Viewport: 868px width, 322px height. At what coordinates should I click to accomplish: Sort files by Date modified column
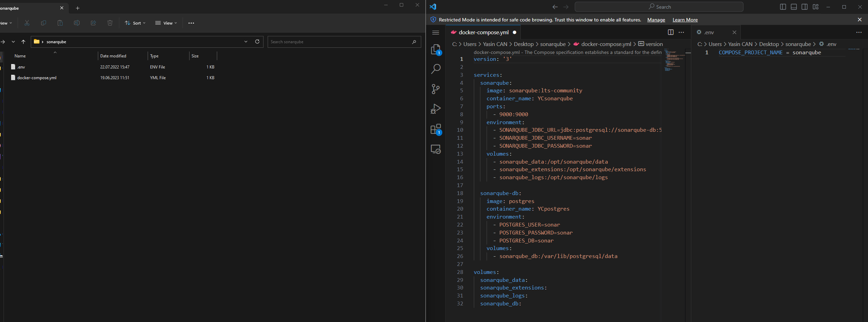click(x=113, y=56)
